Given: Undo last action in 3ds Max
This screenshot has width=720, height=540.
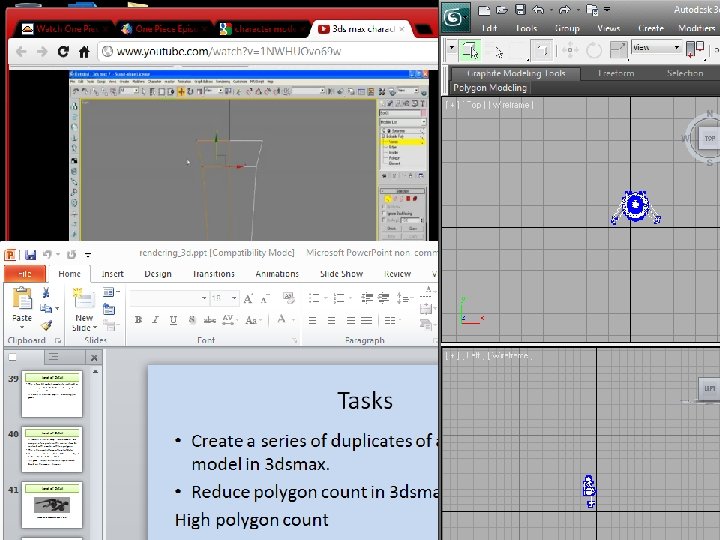Looking at the screenshot, I should [x=538, y=10].
